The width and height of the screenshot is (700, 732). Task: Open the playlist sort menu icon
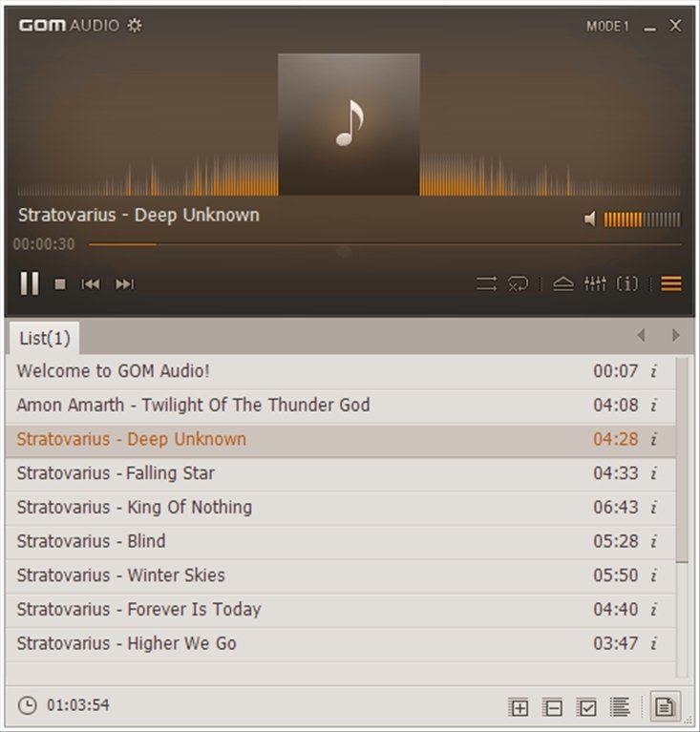(620, 707)
